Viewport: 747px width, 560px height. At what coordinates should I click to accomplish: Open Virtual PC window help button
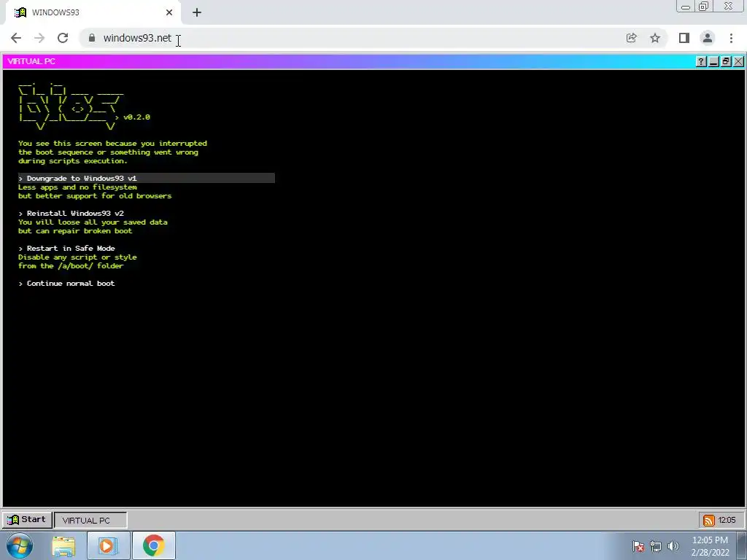tap(701, 61)
